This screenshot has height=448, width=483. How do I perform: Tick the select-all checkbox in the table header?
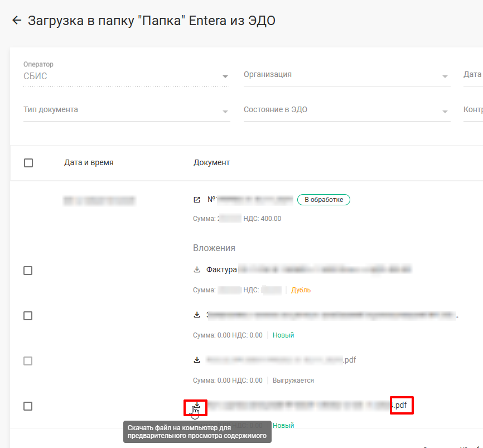point(28,163)
